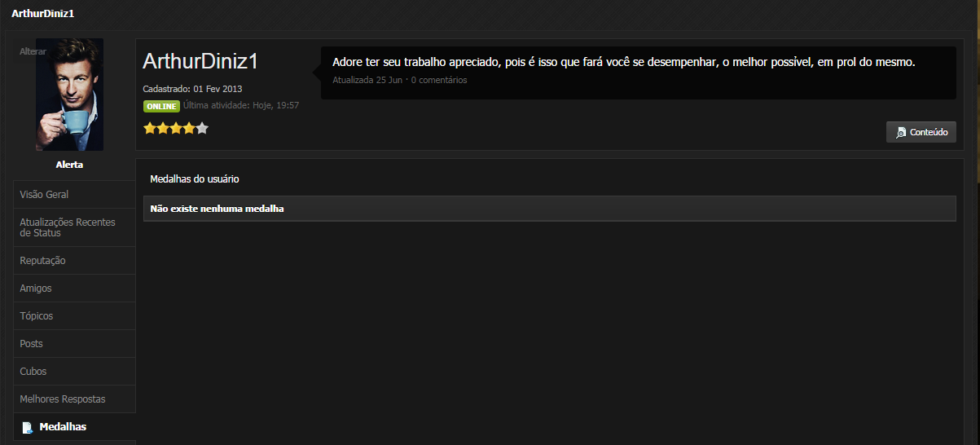
Task: Click the second gold rating star
Action: [x=163, y=128]
